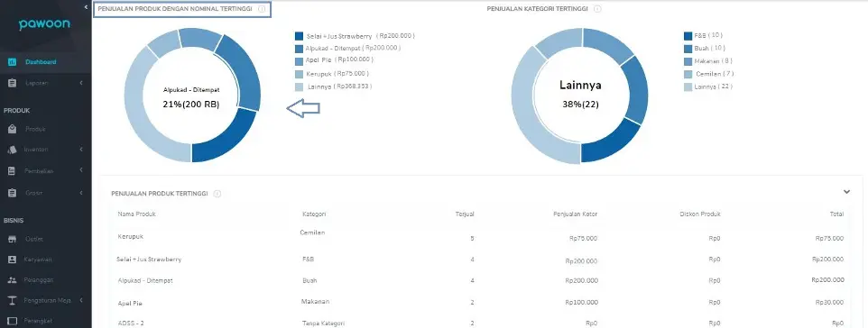
Task: Click the Perangkat device icon
Action: [12, 321]
